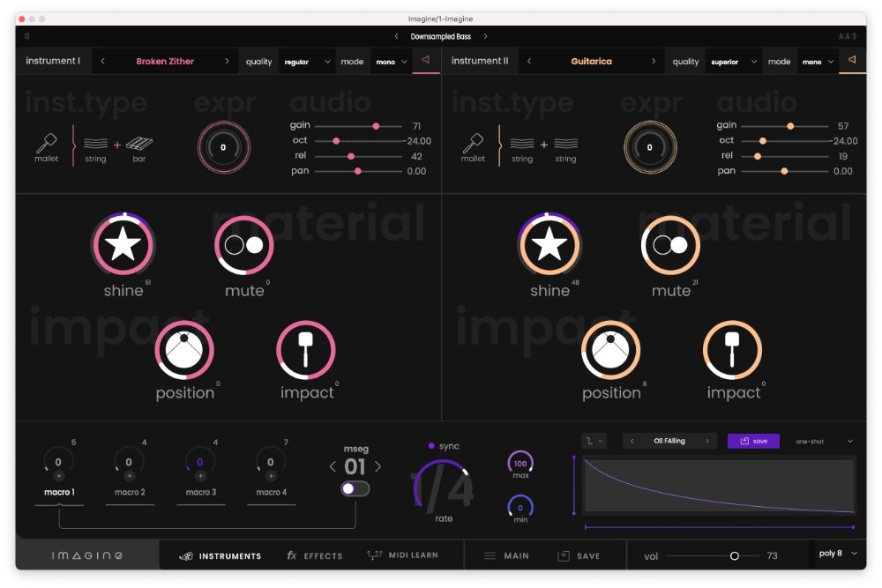Click the macro 1 knob
Screen dimensions: 882x588
pyautogui.click(x=58, y=461)
